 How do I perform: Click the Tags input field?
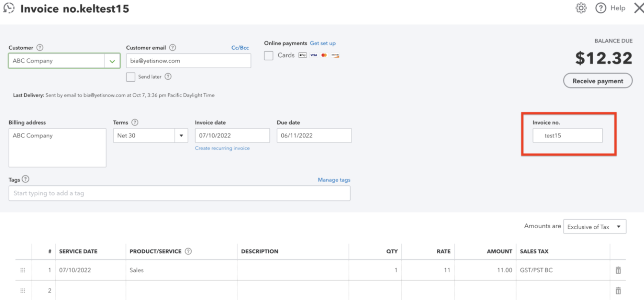coord(179,193)
